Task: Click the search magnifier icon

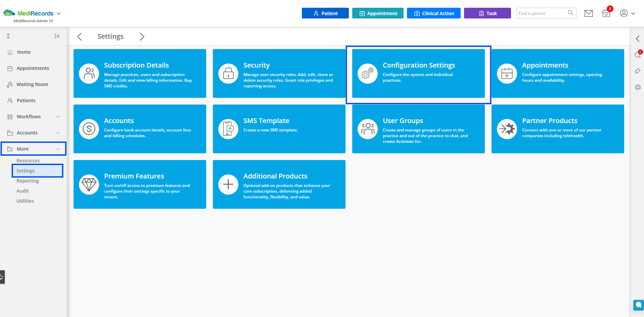Action: pyautogui.click(x=570, y=13)
